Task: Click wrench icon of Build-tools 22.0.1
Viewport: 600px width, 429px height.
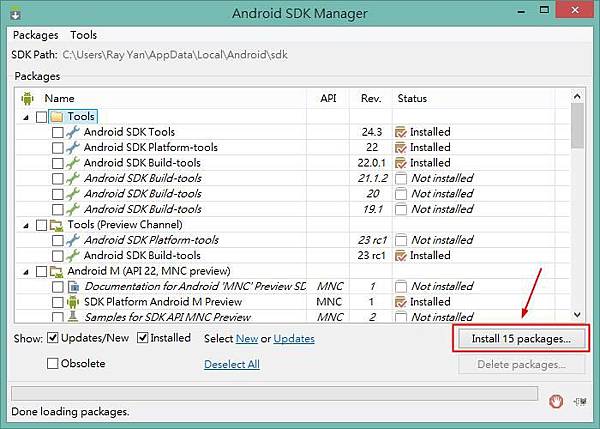Action: (73, 163)
